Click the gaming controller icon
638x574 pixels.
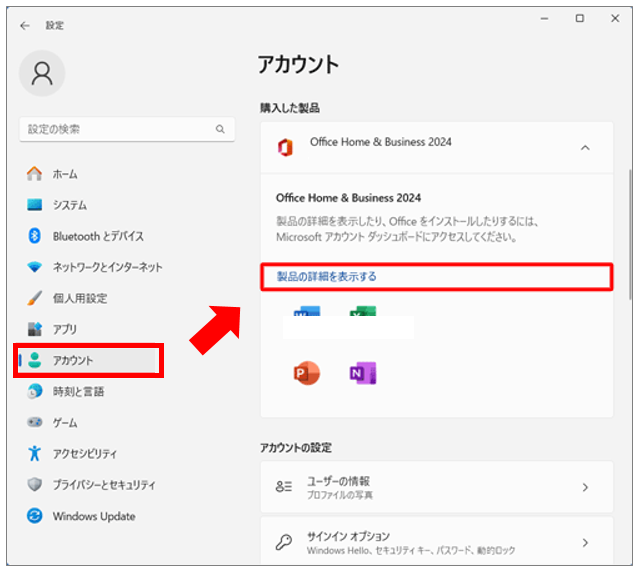pyautogui.click(x=34, y=422)
